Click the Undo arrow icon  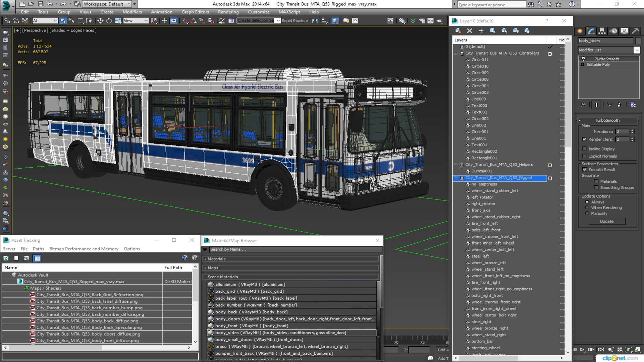point(50,4)
